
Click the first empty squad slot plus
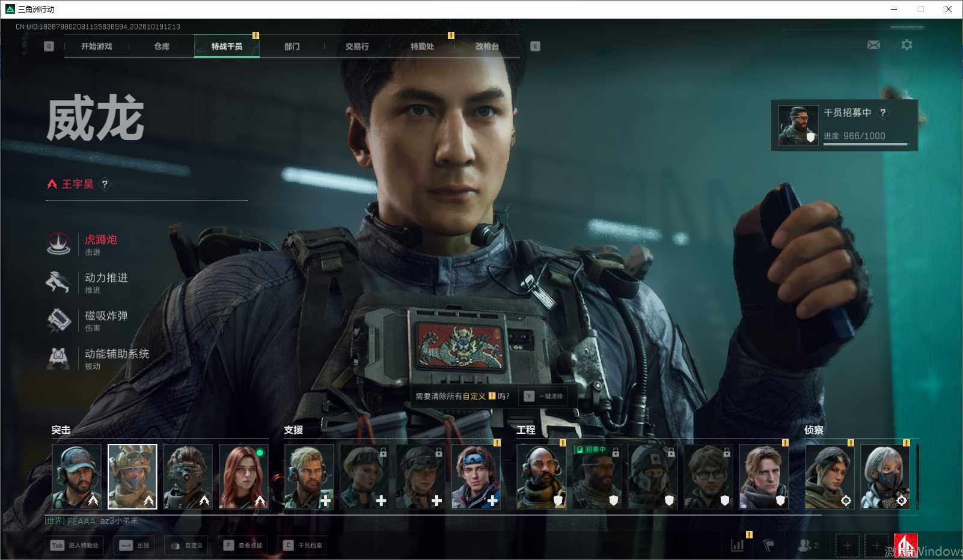point(847,546)
